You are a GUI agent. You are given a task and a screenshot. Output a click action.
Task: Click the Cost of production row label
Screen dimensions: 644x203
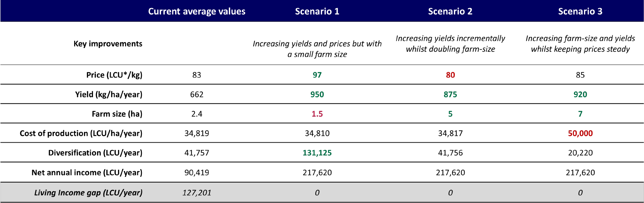pos(81,133)
